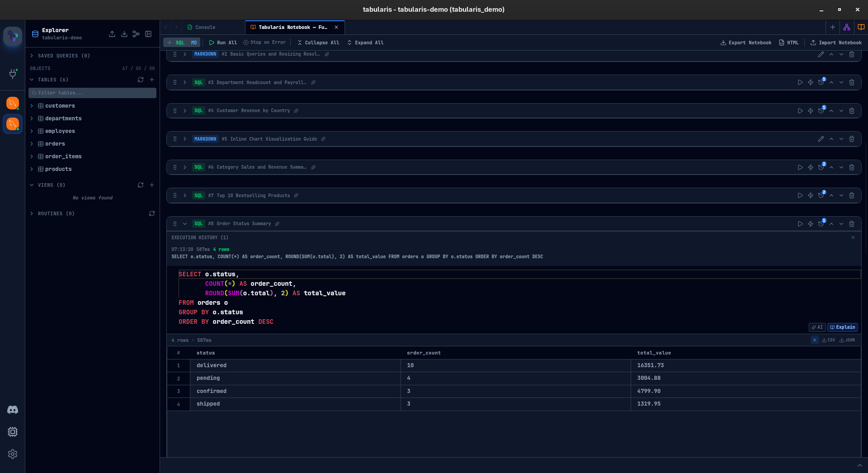
Task: Expand the SAVED QUERIES section
Action: pos(32,55)
